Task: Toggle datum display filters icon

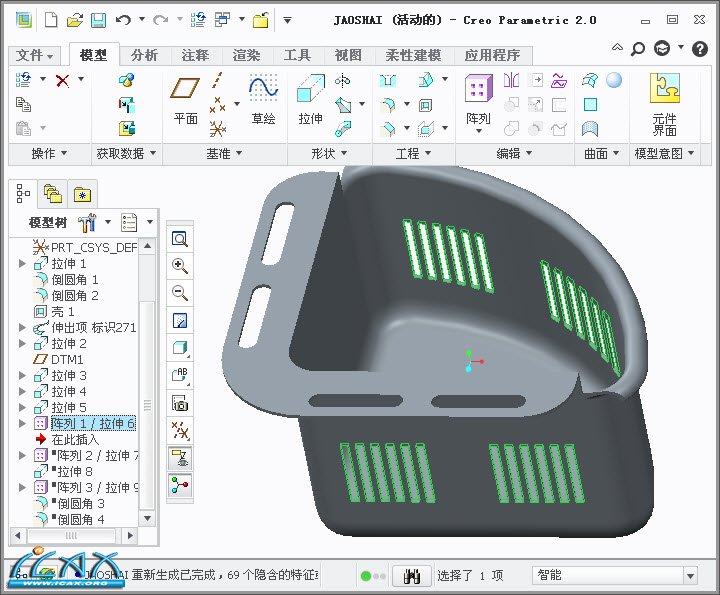Action: 180,430
